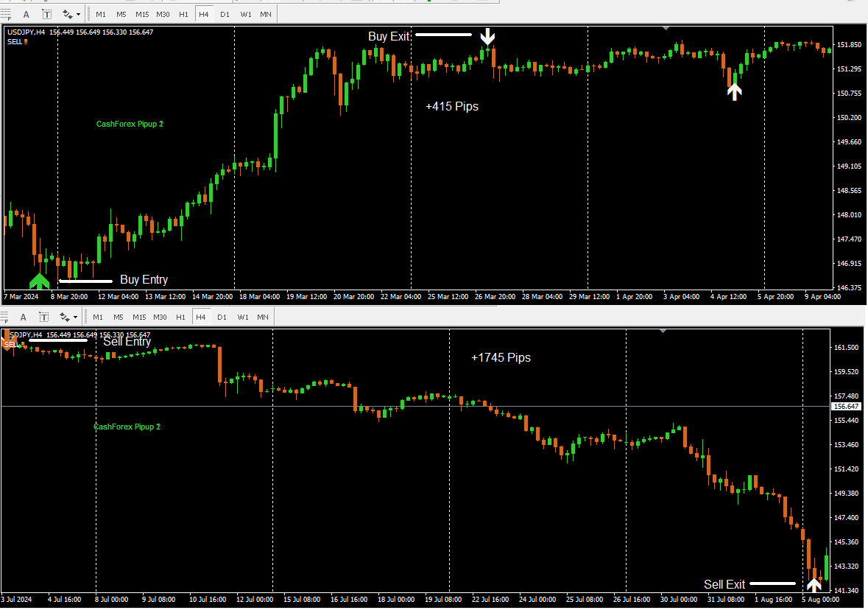The width and height of the screenshot is (868, 610).
Task: Click the 156.647 current price label
Action: (x=847, y=407)
